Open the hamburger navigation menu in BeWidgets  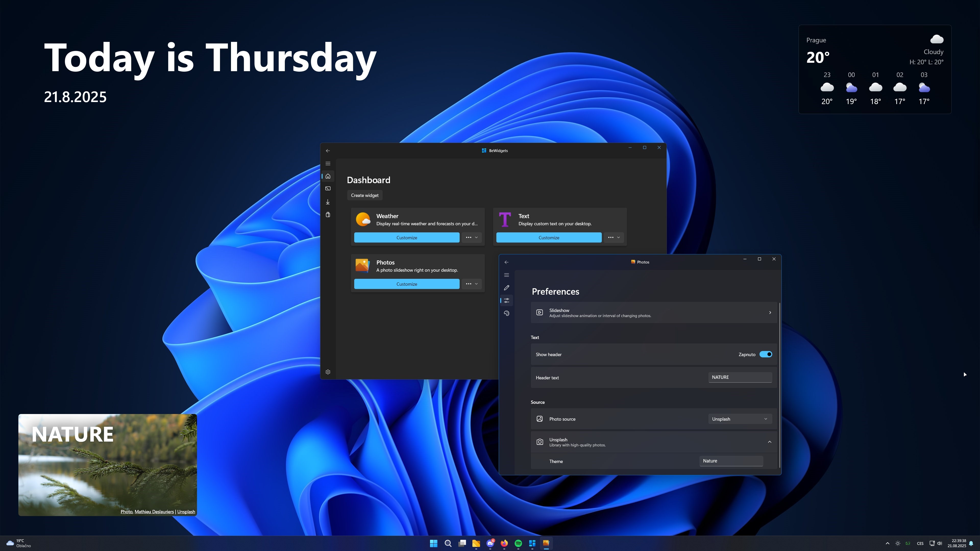point(328,163)
